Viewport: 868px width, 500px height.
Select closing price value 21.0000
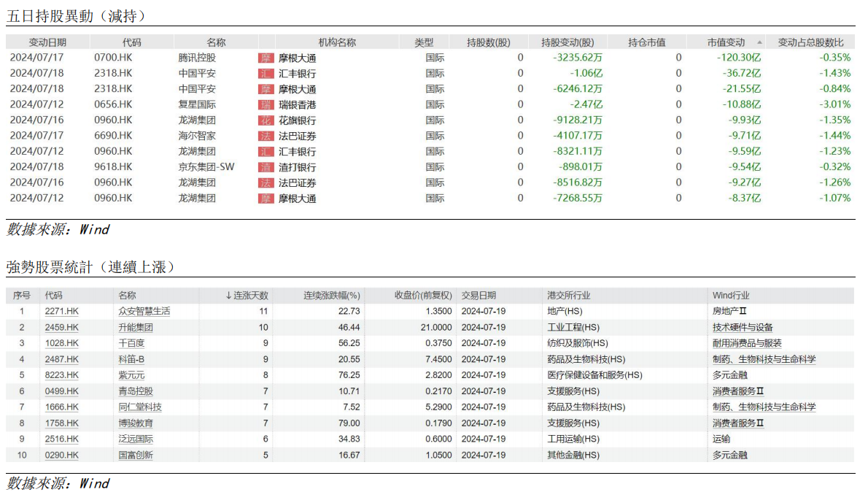(436, 327)
